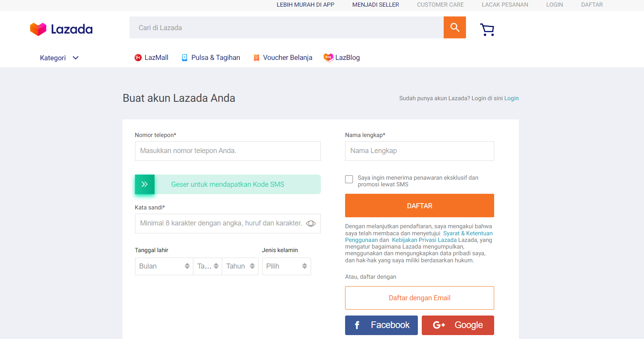Screen dimensions: 644x339
Task: Open the Bulan month dropdown
Action: [164, 266]
